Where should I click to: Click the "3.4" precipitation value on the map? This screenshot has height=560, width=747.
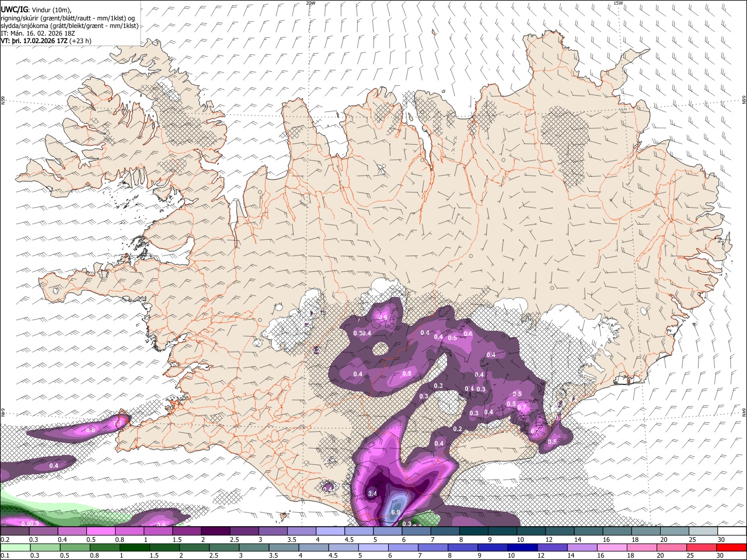click(x=373, y=494)
